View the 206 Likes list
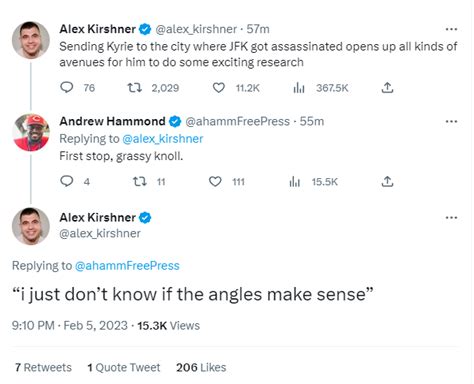Viewport: 474px width, 384px height. point(201,367)
